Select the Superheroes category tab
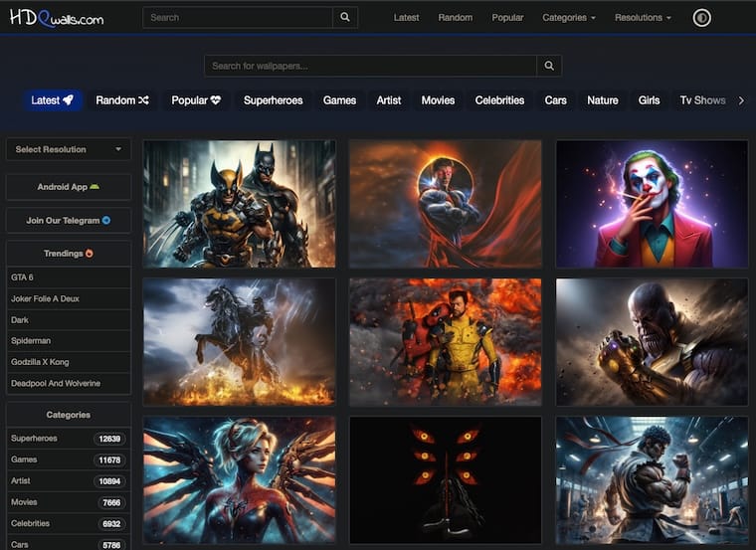 (x=273, y=100)
